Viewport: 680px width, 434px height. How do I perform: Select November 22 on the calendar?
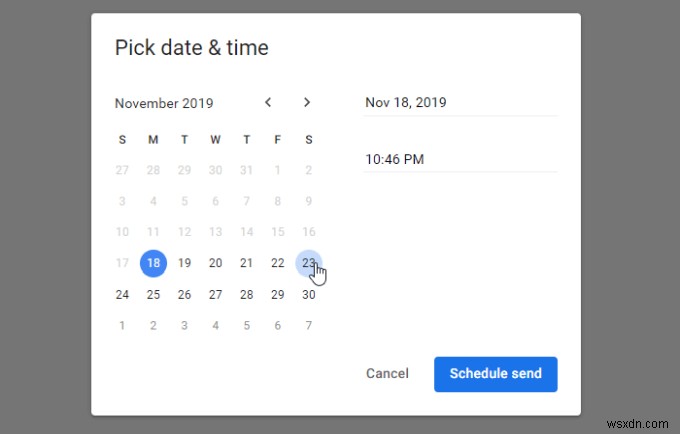coord(278,263)
